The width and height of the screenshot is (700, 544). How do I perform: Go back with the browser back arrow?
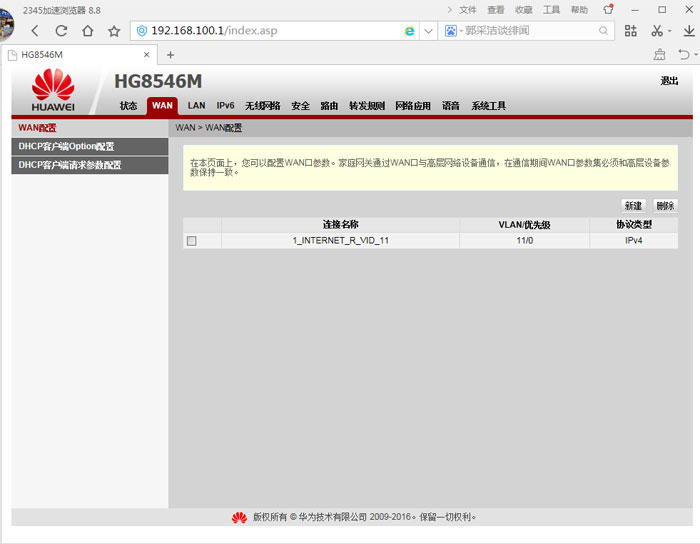(35, 31)
